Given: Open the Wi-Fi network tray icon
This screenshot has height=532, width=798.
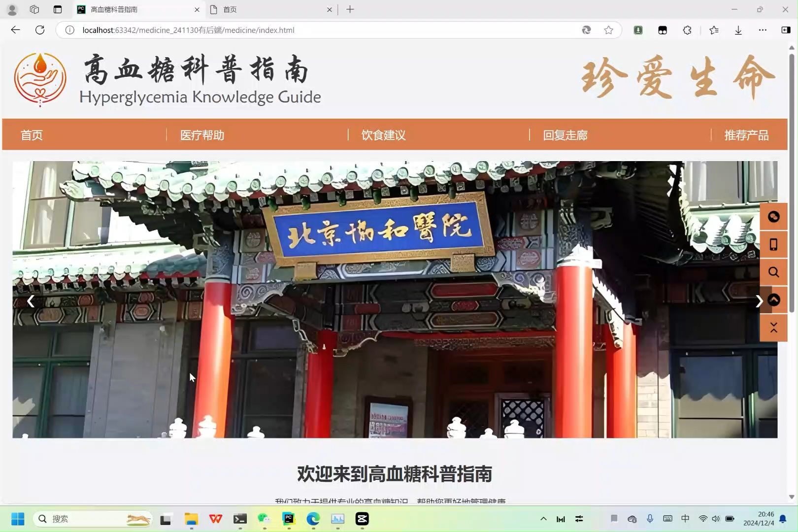Looking at the screenshot, I should point(703,519).
